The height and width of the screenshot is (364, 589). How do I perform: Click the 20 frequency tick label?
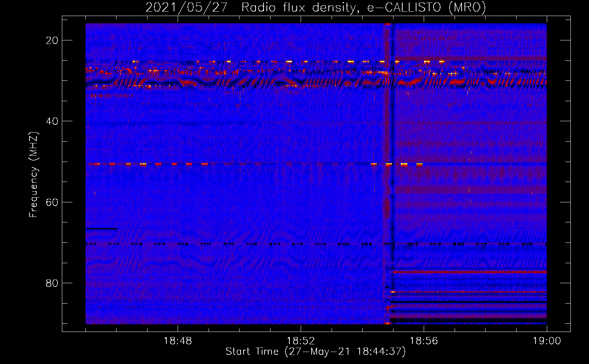coord(52,40)
